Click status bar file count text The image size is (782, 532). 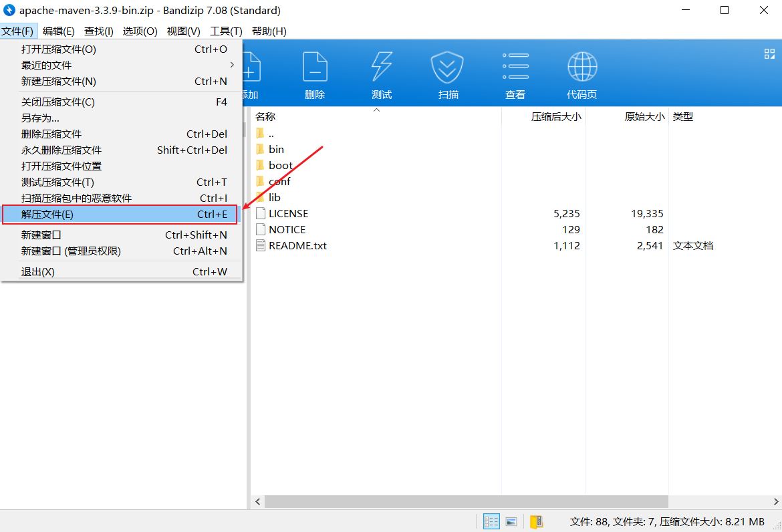(x=667, y=521)
